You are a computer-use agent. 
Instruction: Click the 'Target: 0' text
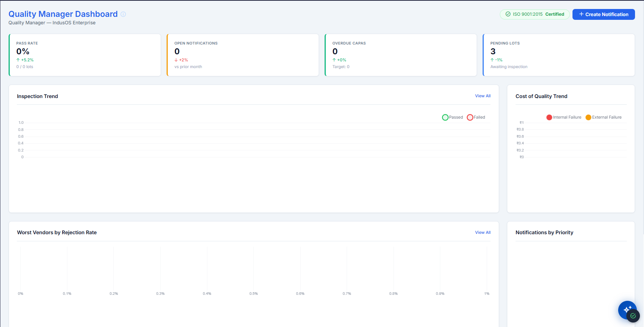point(341,67)
